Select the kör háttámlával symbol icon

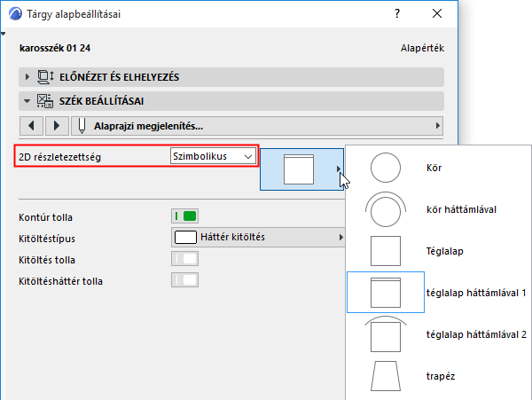386,209
